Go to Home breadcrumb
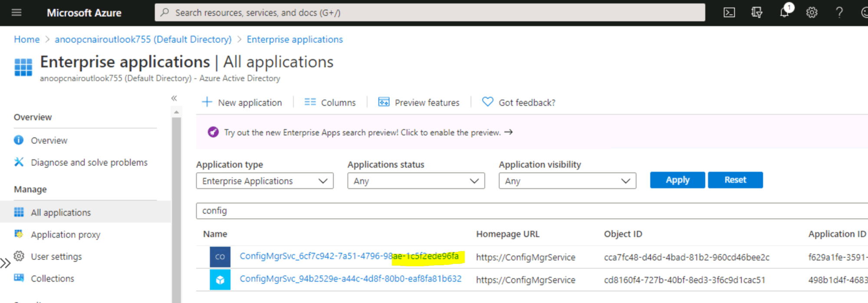This screenshot has height=303, width=868. tap(27, 39)
